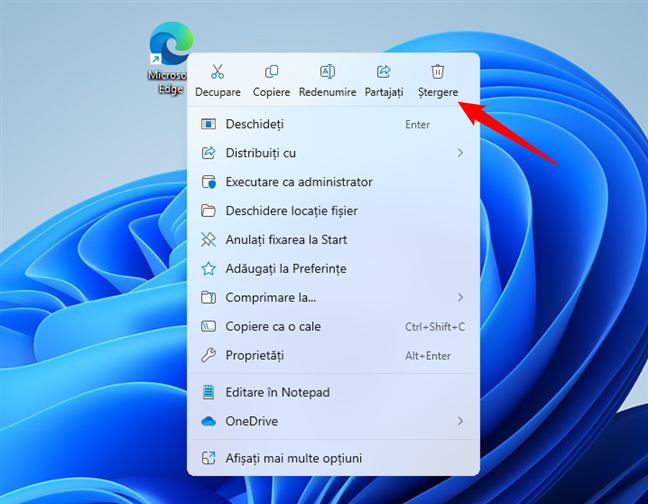Choose Deschideți from the context menu

click(333, 124)
